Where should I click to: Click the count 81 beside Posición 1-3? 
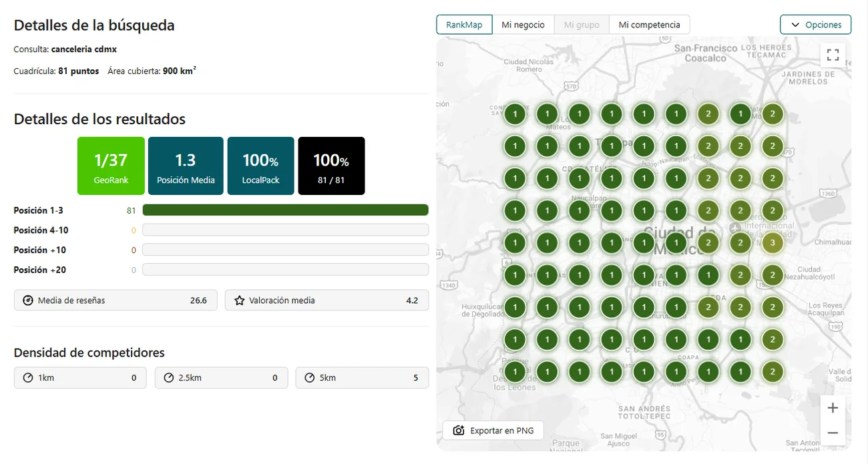tap(131, 210)
